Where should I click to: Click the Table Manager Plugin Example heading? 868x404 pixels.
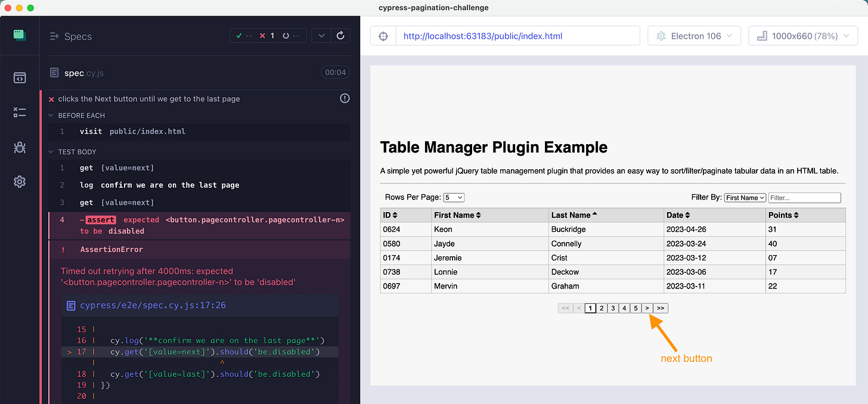494,147
